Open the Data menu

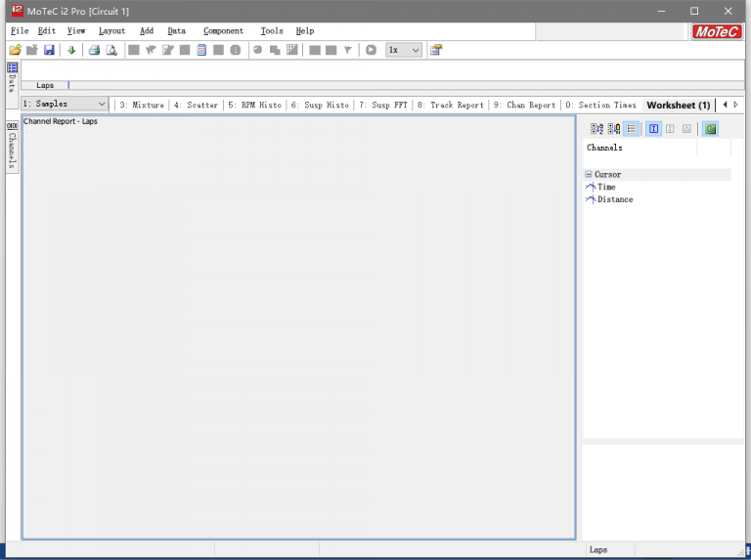(176, 31)
